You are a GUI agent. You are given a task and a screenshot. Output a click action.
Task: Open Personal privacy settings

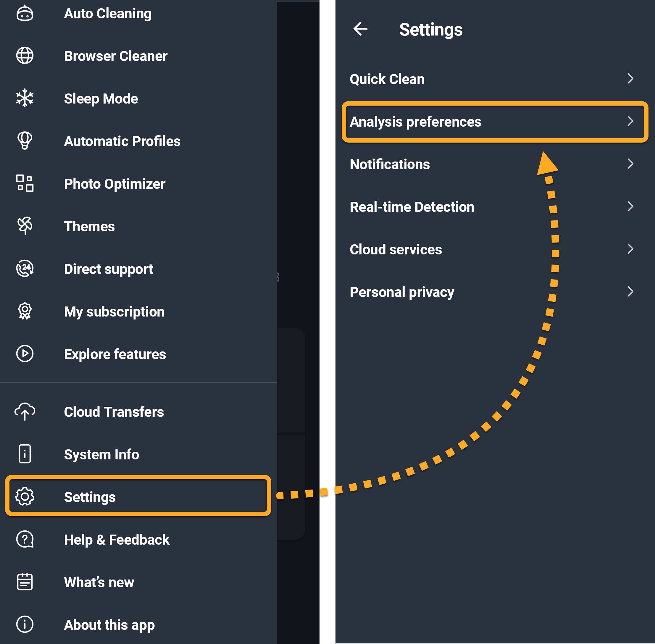pyautogui.click(x=401, y=292)
